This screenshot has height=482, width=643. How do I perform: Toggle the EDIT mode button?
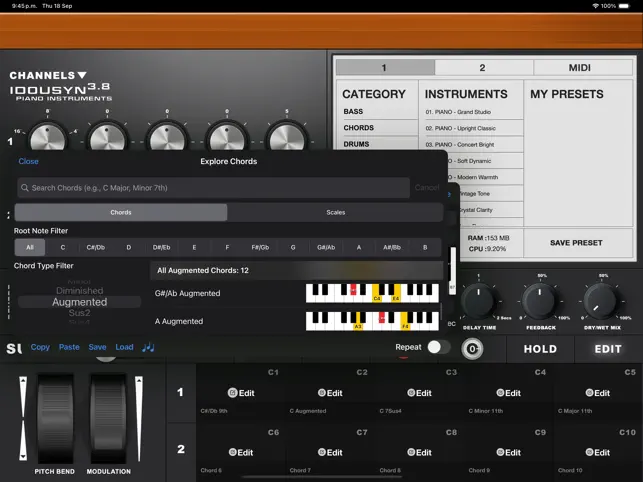(608, 349)
